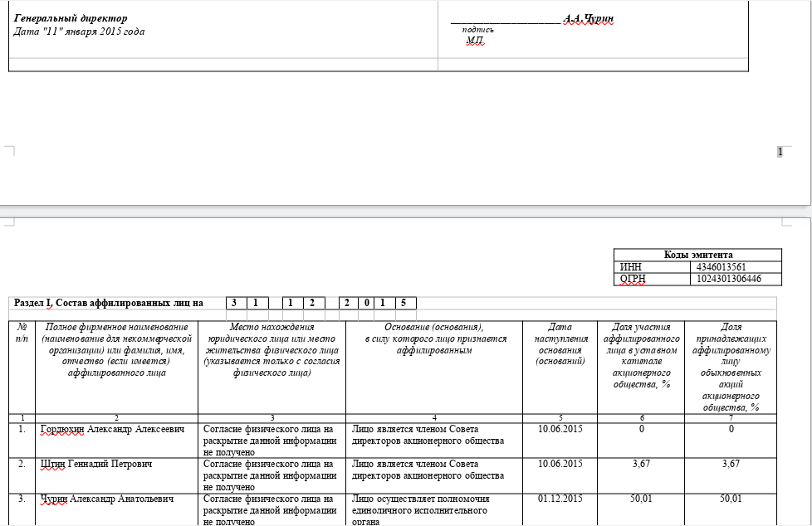The width and height of the screenshot is (812, 526).
Task: Click the heading 'Раздел I. Состав аффилированных лиц на'
Action: [108, 303]
